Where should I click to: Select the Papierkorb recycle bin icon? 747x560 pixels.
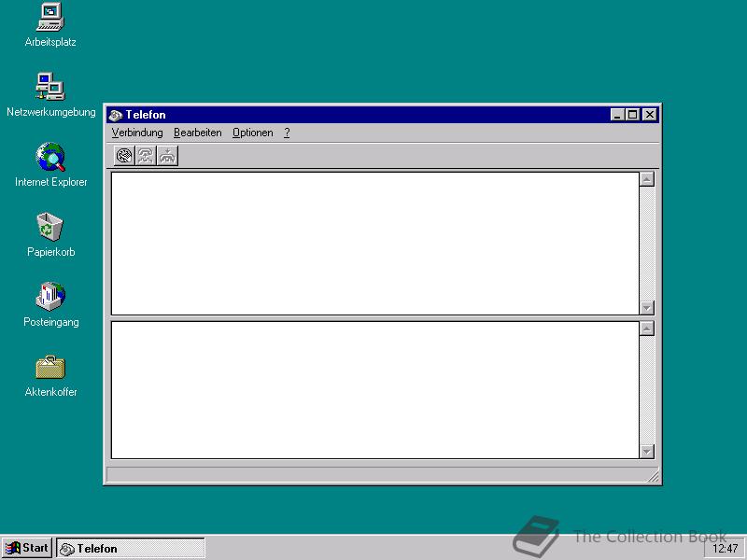(x=50, y=235)
